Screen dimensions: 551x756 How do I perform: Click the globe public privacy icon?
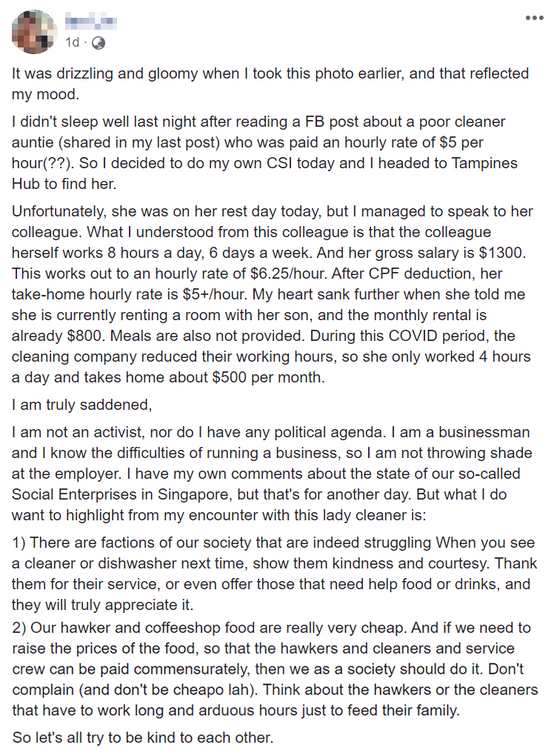pyautogui.click(x=98, y=43)
